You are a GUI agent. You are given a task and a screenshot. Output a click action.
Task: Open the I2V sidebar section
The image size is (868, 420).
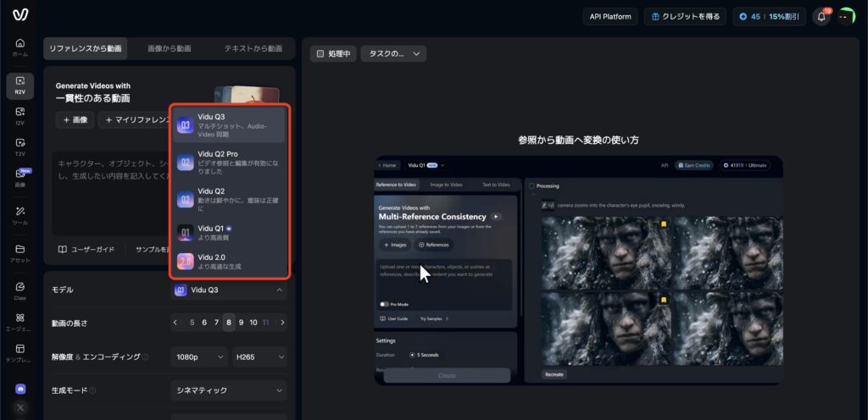pos(20,116)
